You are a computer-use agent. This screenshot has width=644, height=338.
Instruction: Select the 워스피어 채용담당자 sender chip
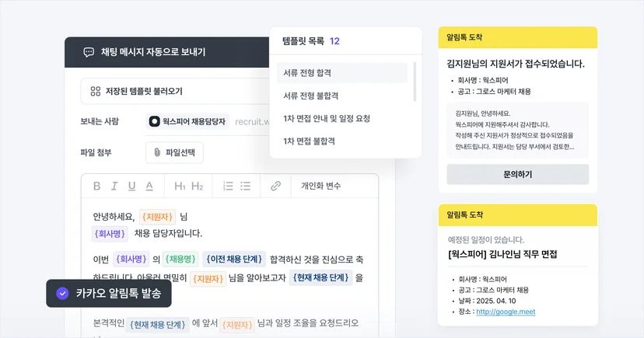[187, 121]
